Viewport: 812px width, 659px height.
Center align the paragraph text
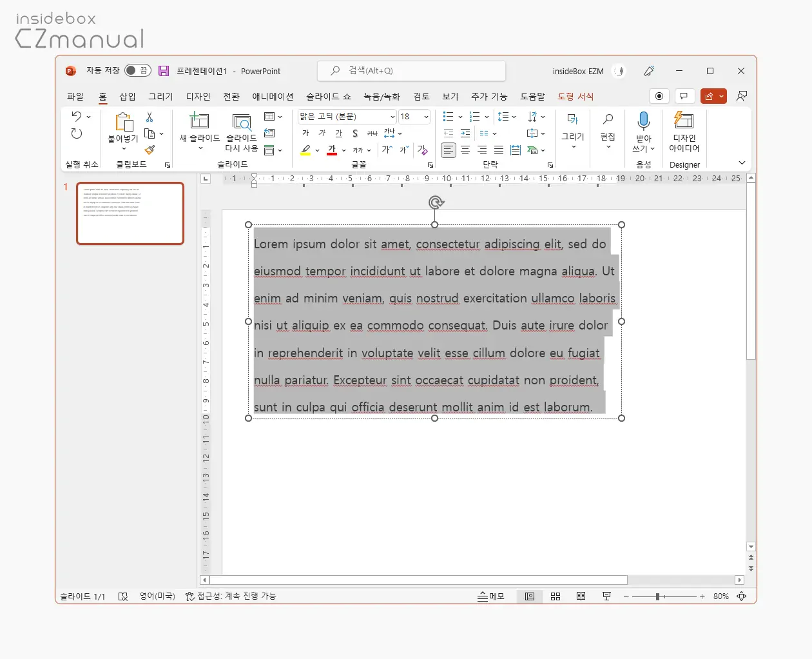pos(465,150)
